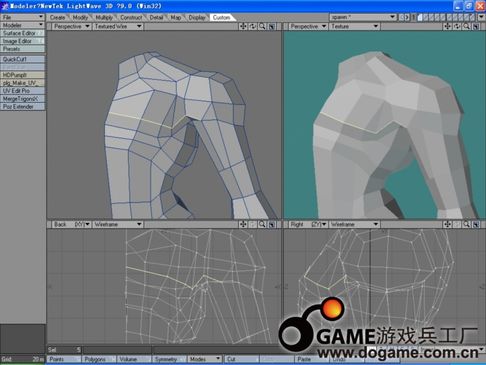Open the Image Editor
486x365 pixels.
click(x=22, y=41)
